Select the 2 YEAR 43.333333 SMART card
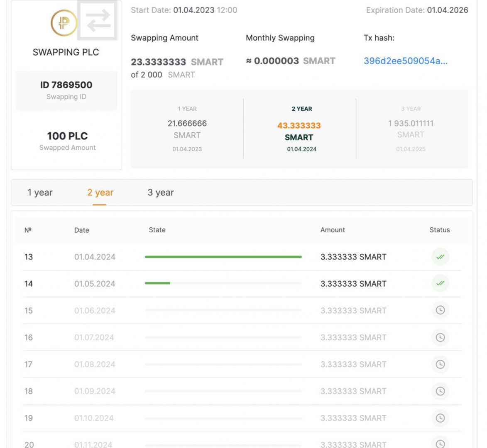The width and height of the screenshot is (487, 448). [299, 129]
